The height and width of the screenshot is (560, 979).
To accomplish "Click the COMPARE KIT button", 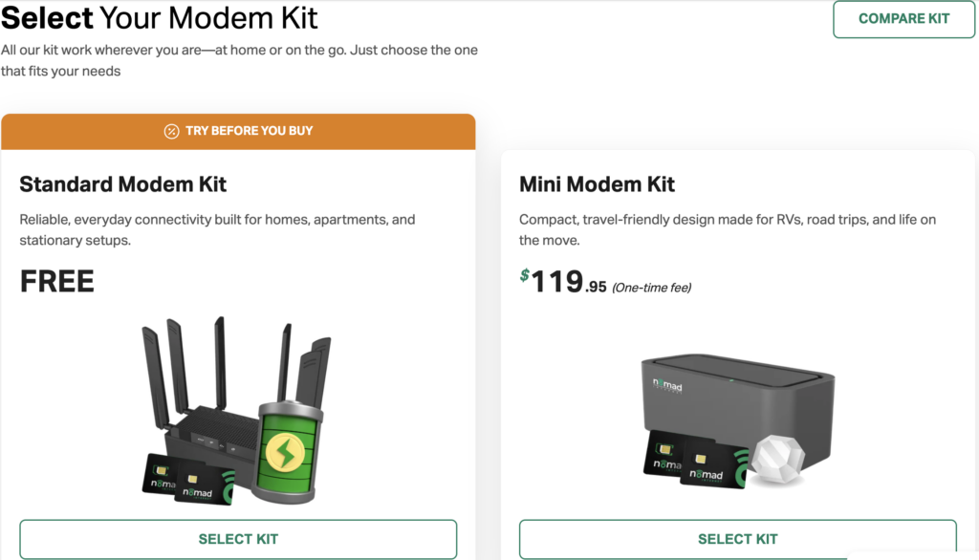I will click(x=903, y=19).
